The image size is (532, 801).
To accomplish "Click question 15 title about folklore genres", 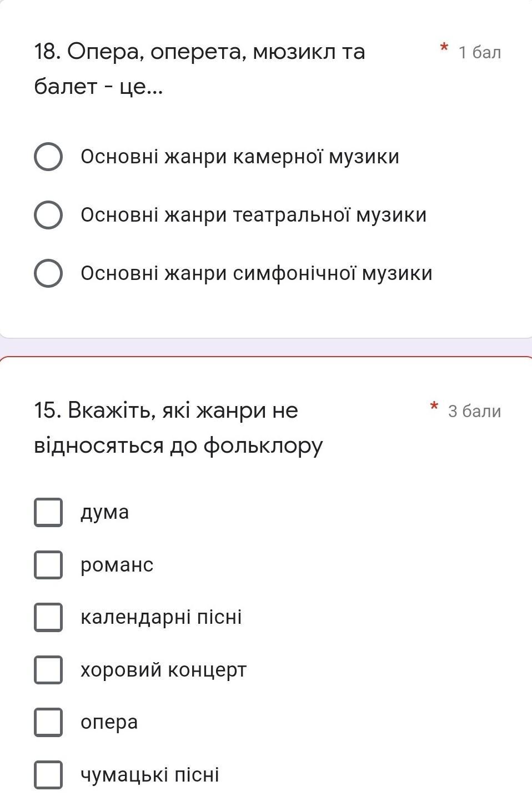I will [x=178, y=428].
